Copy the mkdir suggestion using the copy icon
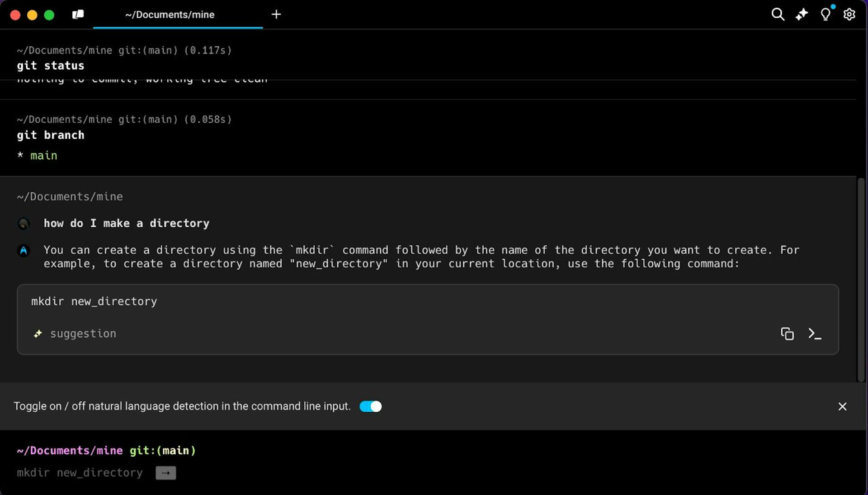 [787, 333]
